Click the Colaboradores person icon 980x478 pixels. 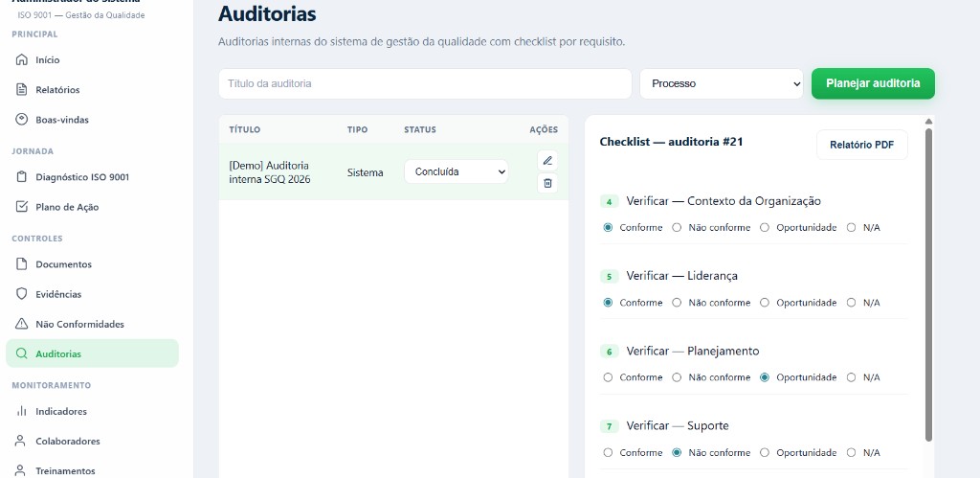21,441
